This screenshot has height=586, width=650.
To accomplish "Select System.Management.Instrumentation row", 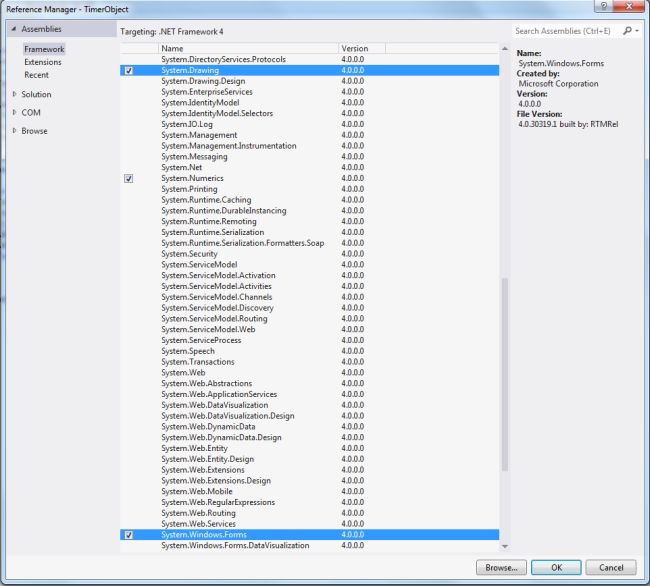I will (x=310, y=146).
